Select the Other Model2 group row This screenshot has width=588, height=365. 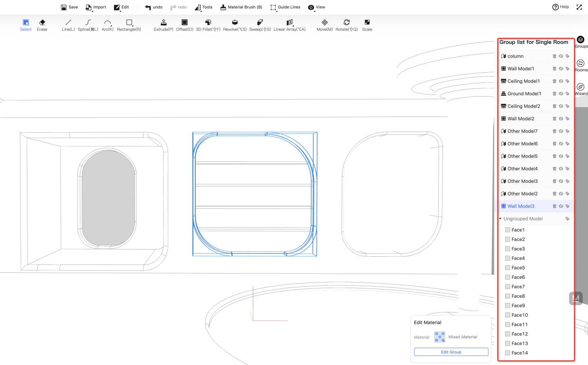pos(535,193)
